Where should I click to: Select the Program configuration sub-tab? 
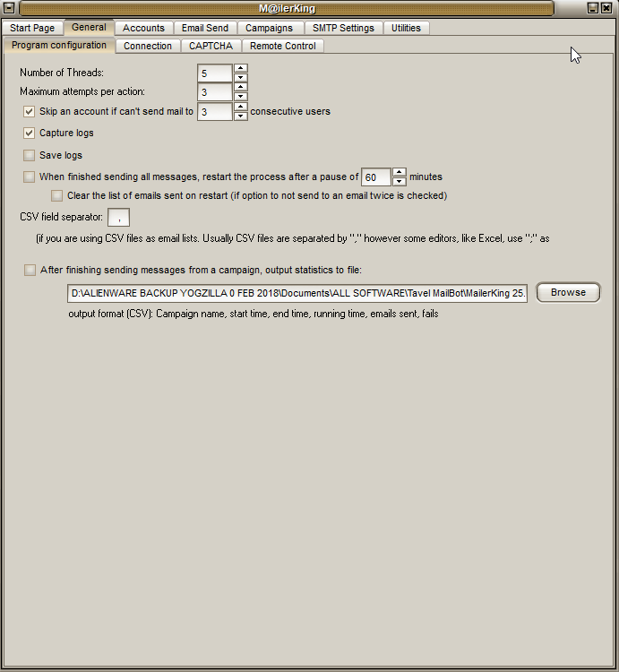[x=59, y=45]
